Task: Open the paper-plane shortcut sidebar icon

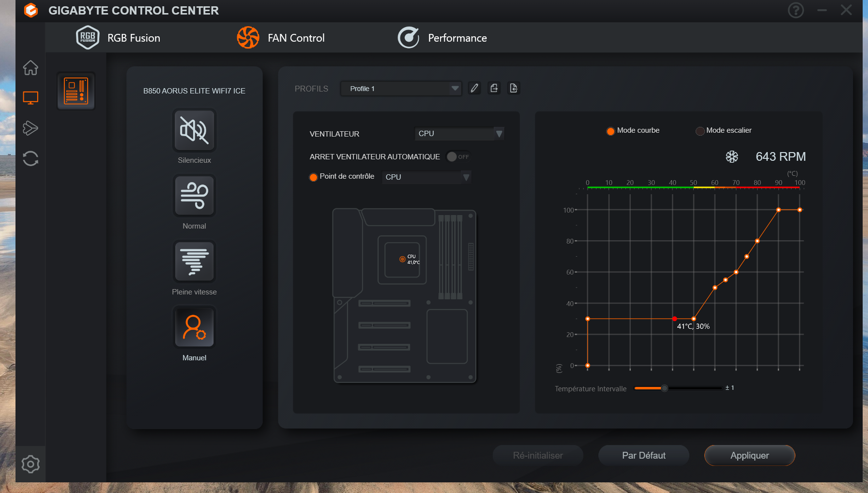Action: 30,128
